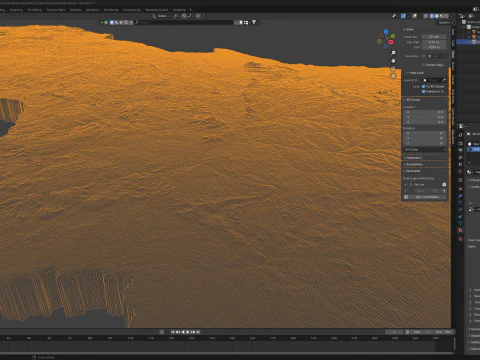This screenshot has width=480, height=360.
Task: Click the timeline End frame field
Action: click(x=442, y=332)
